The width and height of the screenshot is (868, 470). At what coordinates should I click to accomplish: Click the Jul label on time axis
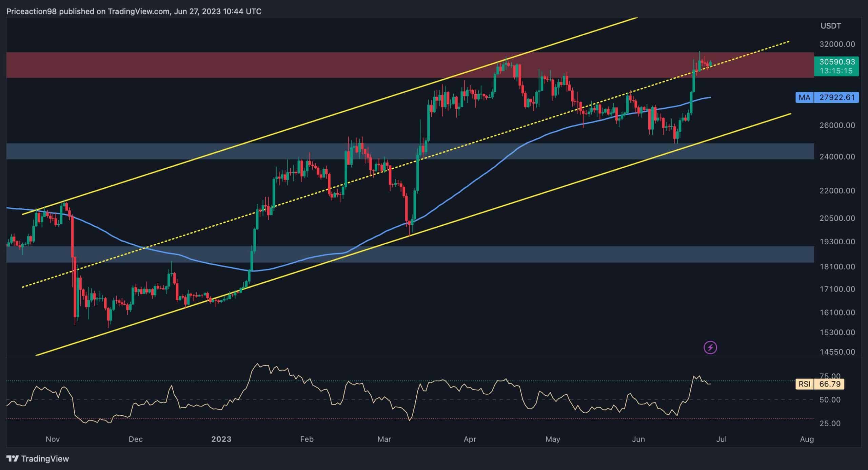(x=721, y=439)
